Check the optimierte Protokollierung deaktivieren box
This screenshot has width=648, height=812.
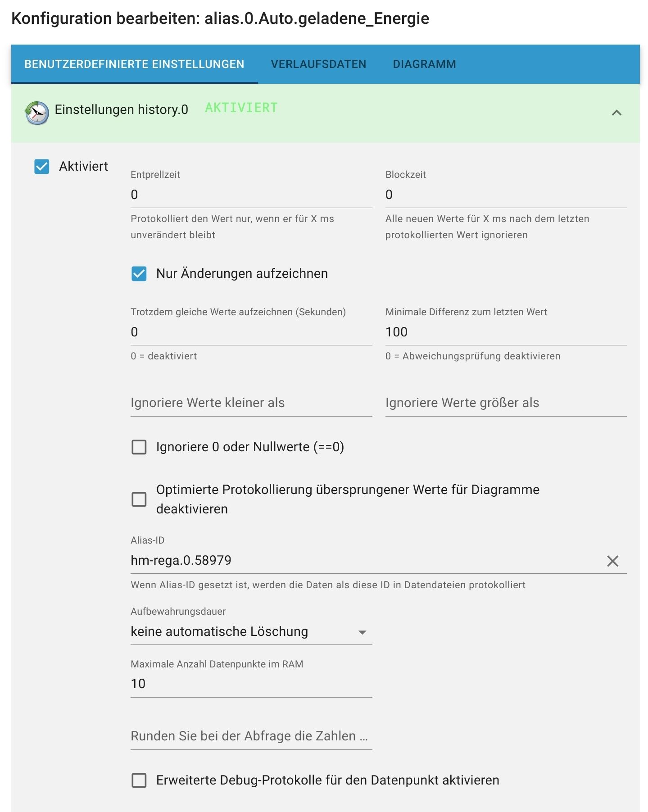tap(139, 499)
